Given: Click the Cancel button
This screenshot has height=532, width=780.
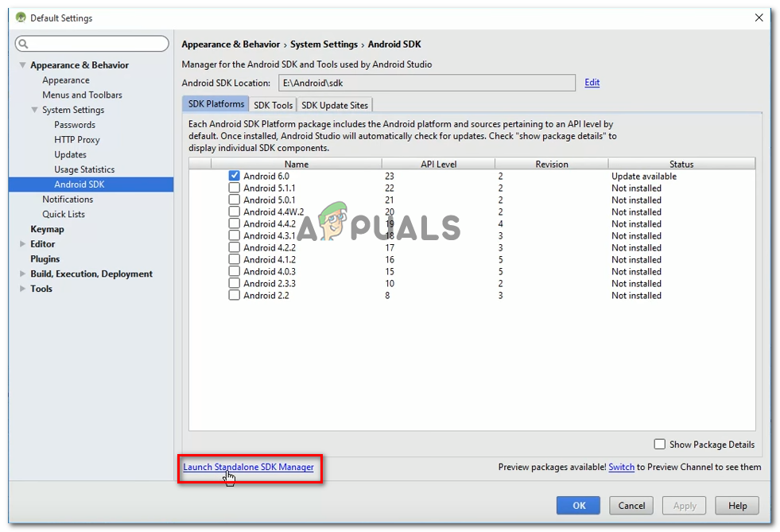Looking at the screenshot, I should click(x=632, y=506).
